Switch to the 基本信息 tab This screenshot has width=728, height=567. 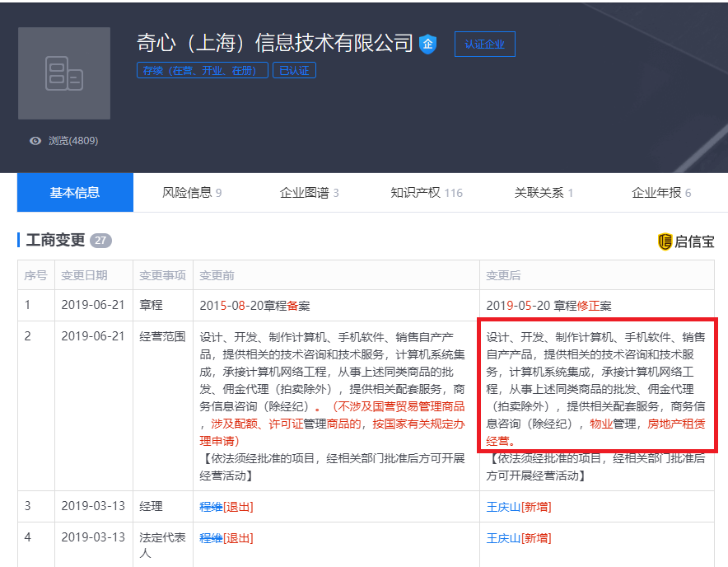tap(75, 192)
